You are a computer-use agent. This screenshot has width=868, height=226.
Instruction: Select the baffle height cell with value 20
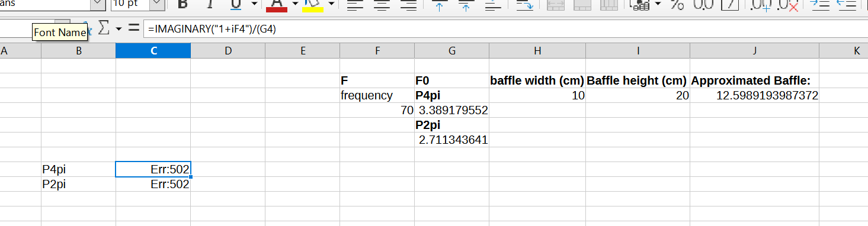[638, 95]
